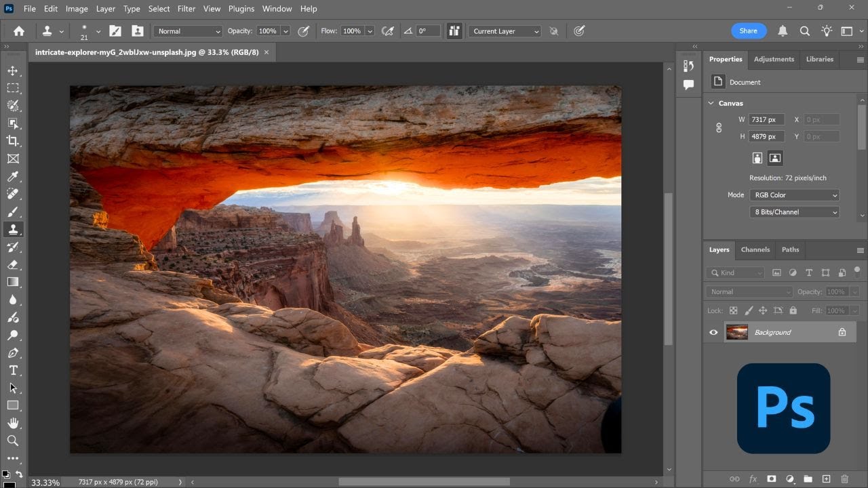Switch to the Adjustments tab
Screen dimensions: 868x488
click(x=774, y=59)
